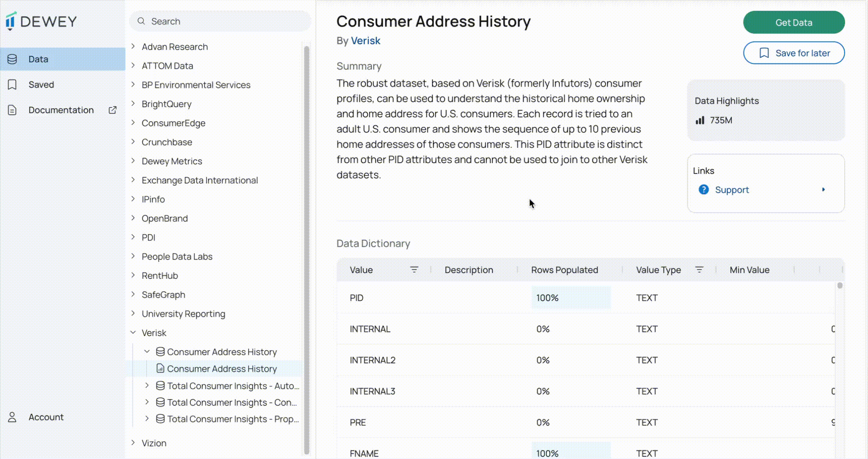The image size is (868, 459).
Task: Click database icon of Total Consumer Insights - Auto
Action: [x=160, y=386]
